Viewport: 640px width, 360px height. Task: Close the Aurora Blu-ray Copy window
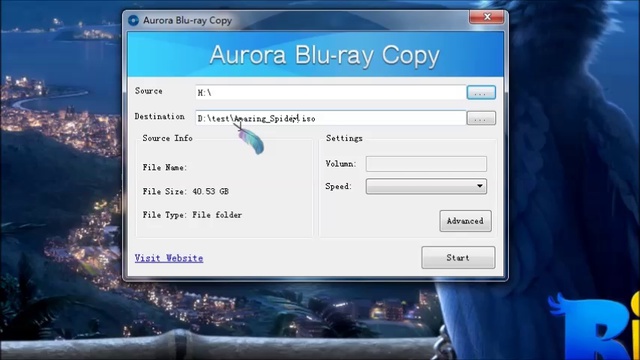(x=487, y=17)
